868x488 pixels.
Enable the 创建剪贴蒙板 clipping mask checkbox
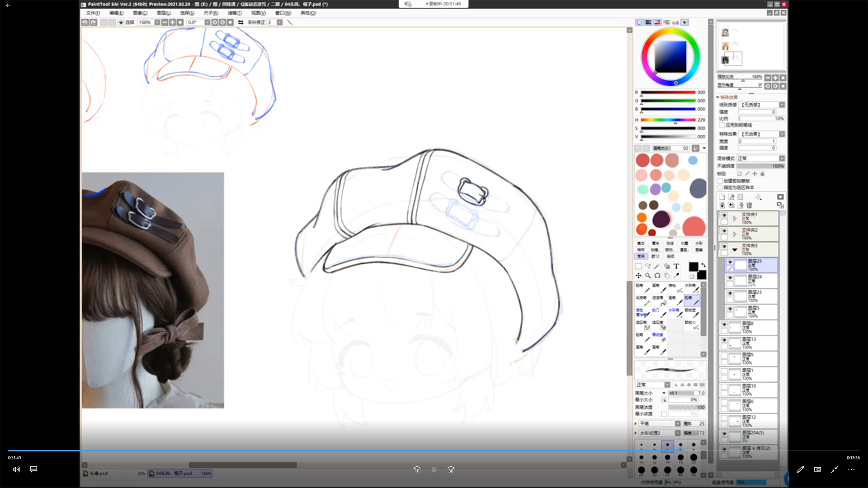[x=720, y=181]
